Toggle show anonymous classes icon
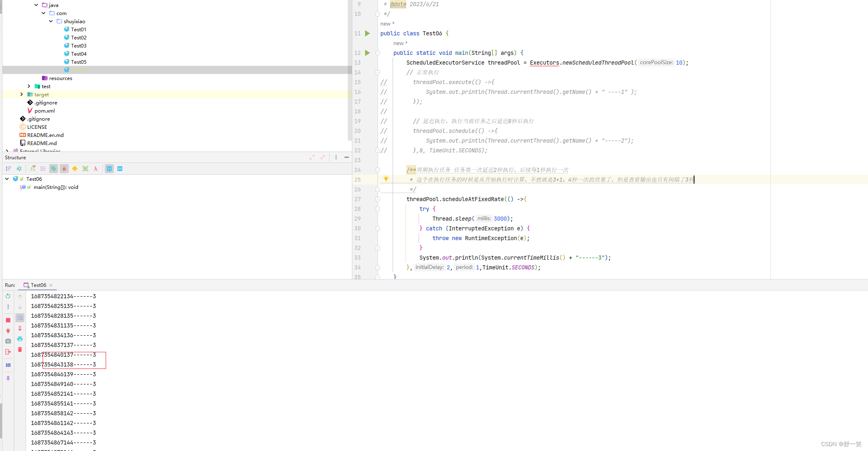 coord(85,169)
